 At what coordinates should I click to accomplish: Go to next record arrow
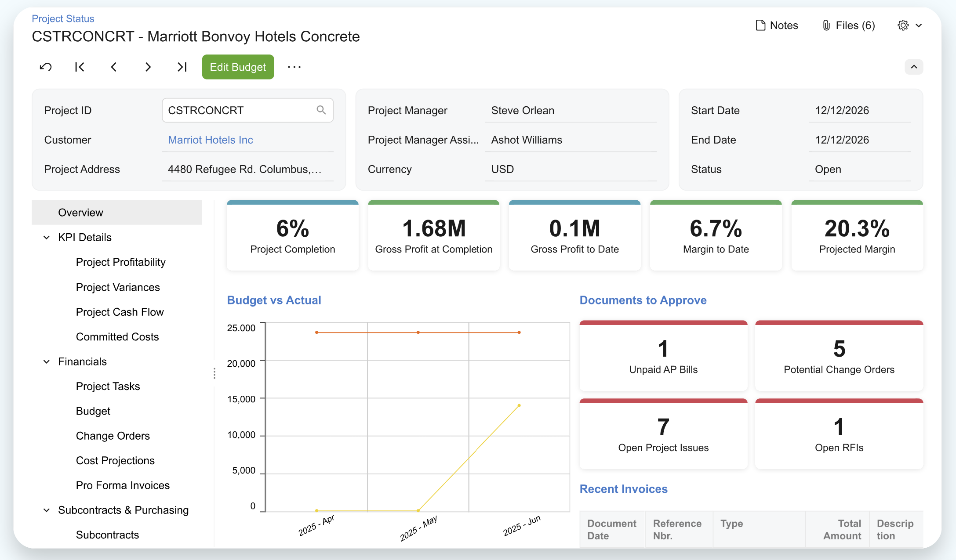click(x=148, y=67)
